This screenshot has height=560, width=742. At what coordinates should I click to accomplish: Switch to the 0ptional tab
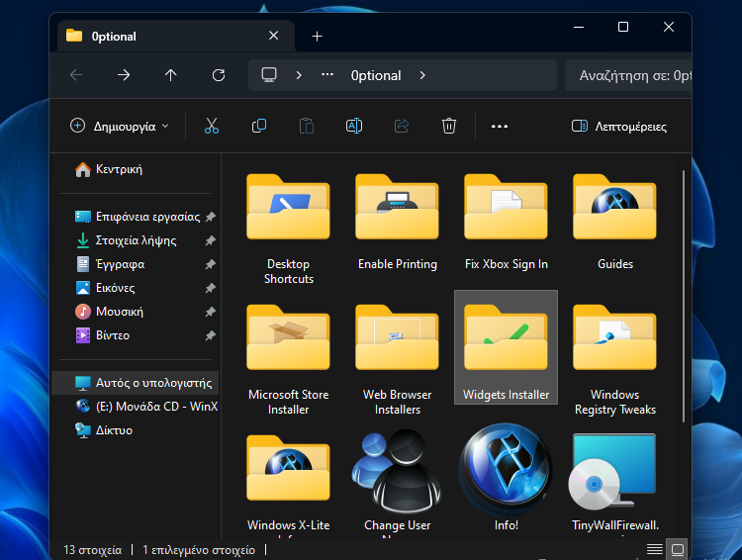(x=175, y=36)
